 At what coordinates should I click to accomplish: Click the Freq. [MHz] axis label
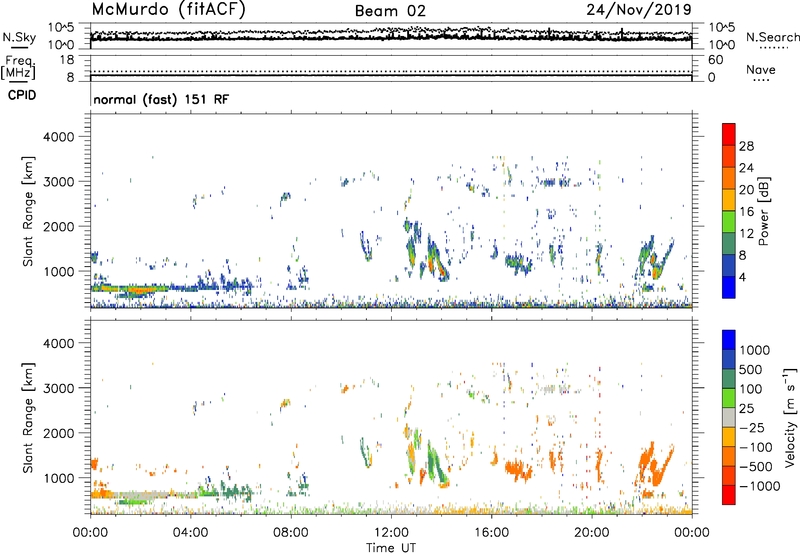coord(18,67)
